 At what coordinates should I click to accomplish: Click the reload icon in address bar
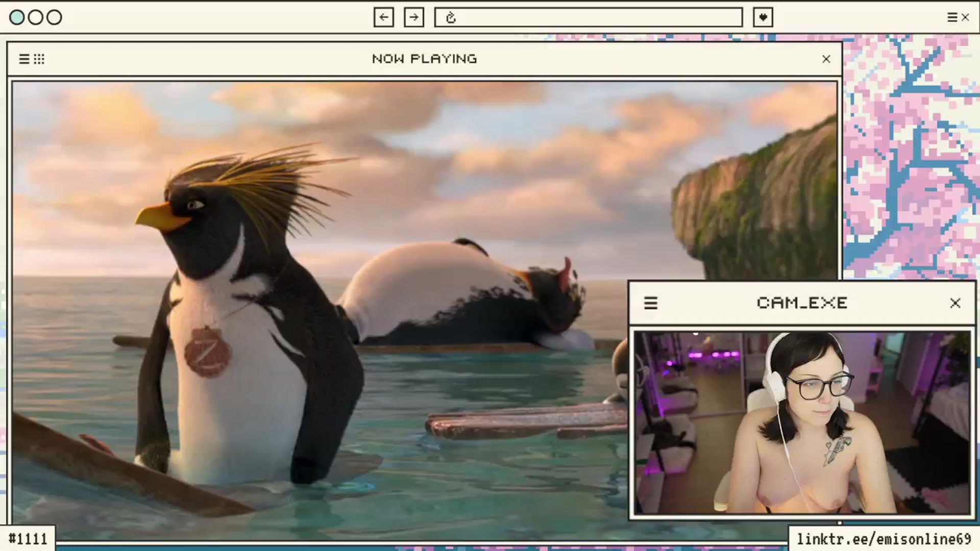click(x=451, y=18)
